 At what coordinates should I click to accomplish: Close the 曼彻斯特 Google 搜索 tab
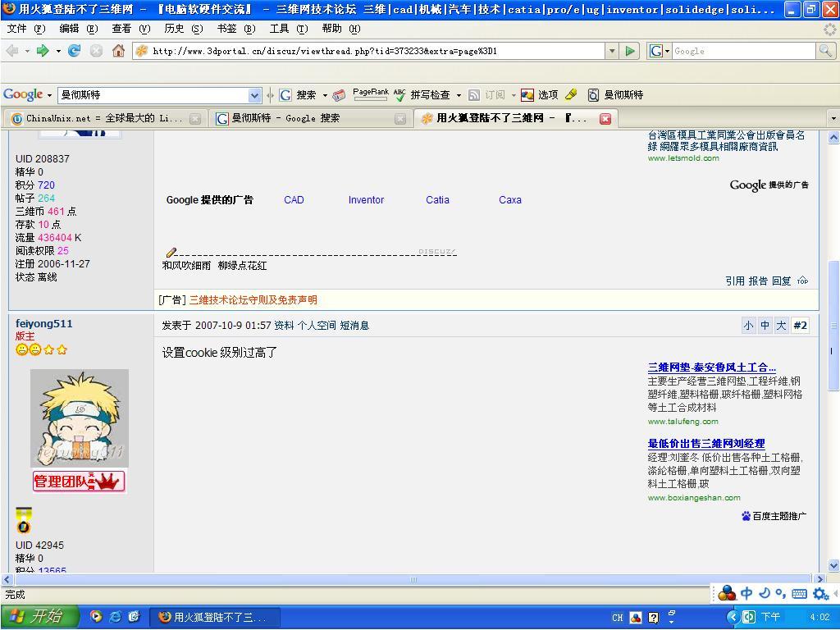click(x=399, y=118)
